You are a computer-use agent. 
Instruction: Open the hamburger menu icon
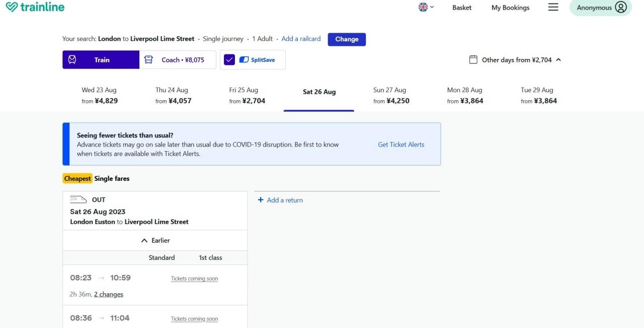pyautogui.click(x=553, y=7)
